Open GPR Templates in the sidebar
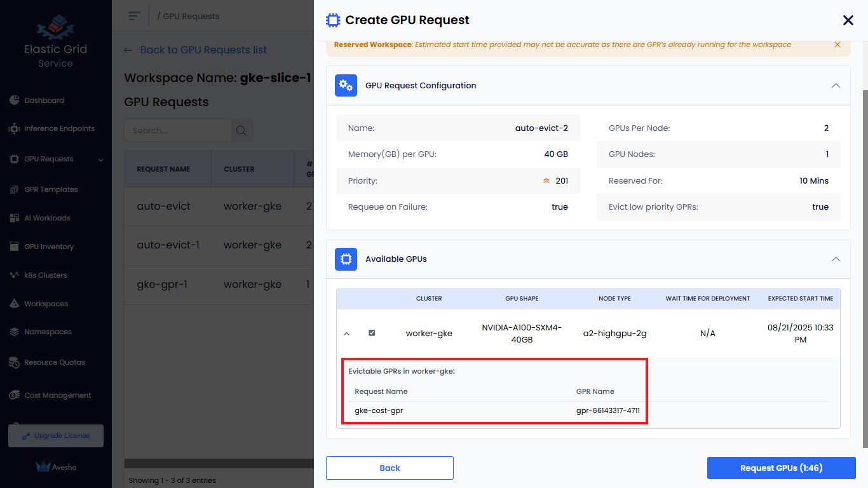This screenshot has height=488, width=868. click(x=51, y=189)
